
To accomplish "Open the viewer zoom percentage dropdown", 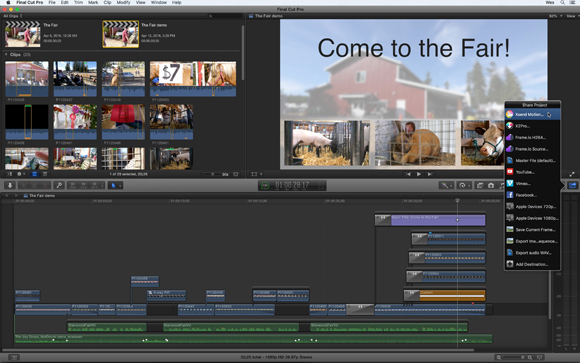I will tap(556, 16).
